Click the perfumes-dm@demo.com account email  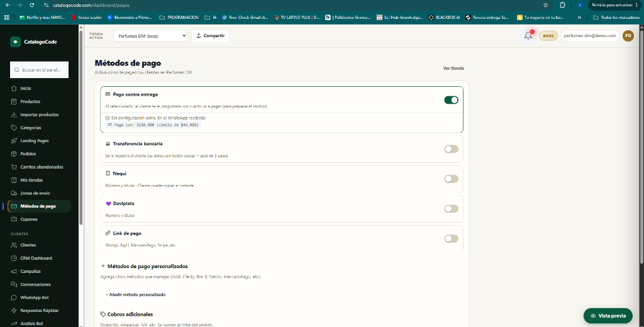(x=590, y=36)
